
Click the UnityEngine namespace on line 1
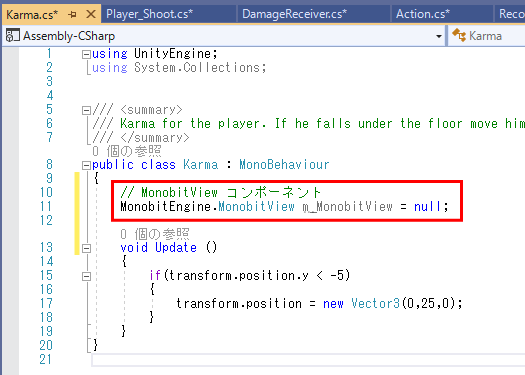coord(172,54)
